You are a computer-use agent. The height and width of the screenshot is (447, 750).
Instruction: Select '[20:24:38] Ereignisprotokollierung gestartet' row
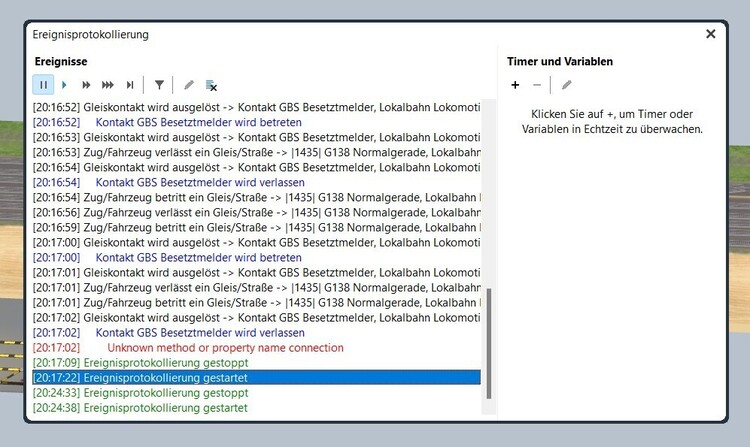tap(256, 408)
